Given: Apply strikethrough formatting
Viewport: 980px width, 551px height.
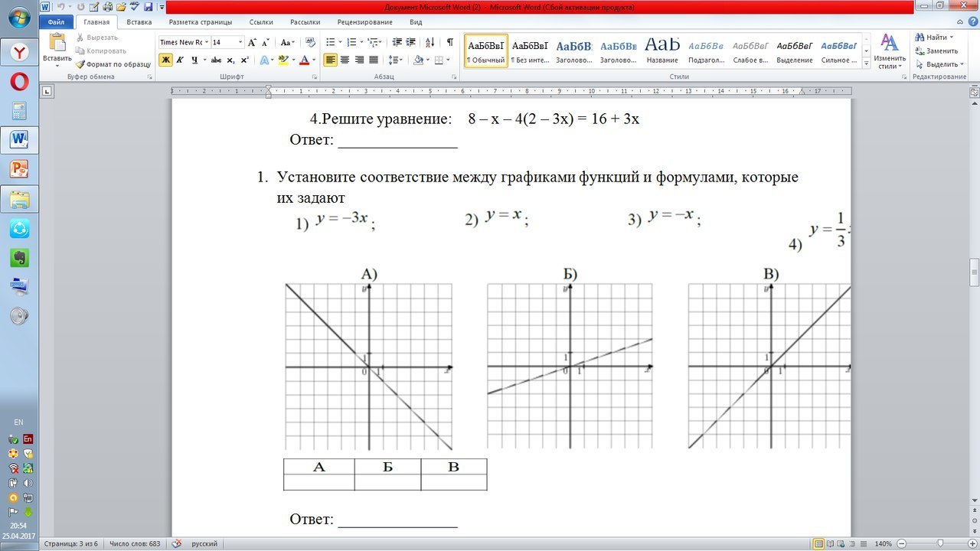Looking at the screenshot, I should coord(216,60).
